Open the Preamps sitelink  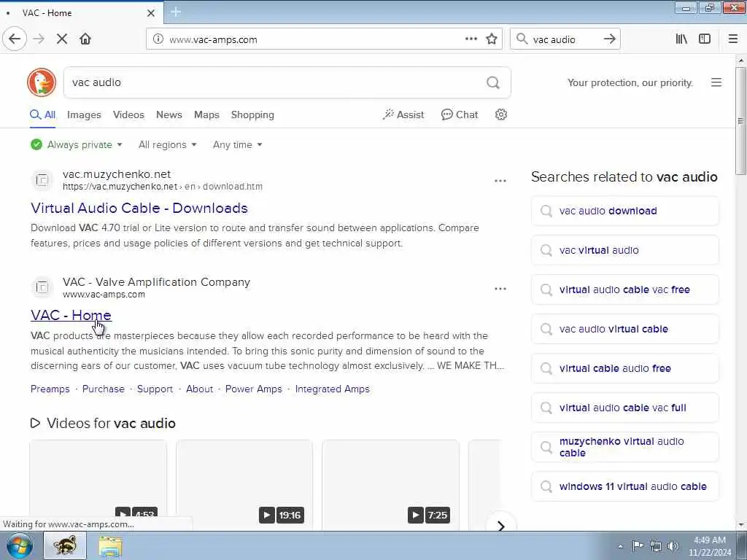point(50,389)
